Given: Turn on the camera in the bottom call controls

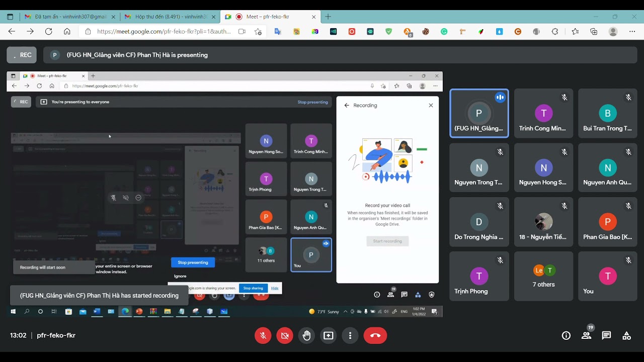Looking at the screenshot, I should 285,335.
